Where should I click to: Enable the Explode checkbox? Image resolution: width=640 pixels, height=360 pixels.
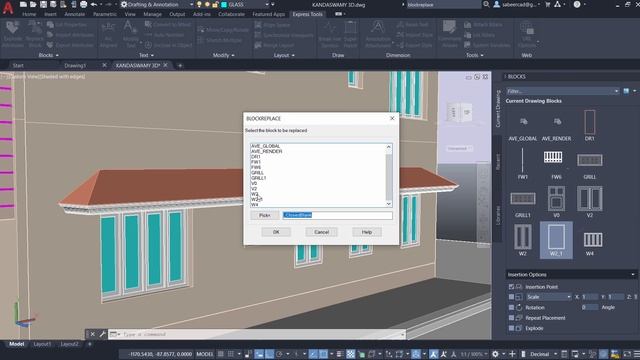[x=511, y=328]
